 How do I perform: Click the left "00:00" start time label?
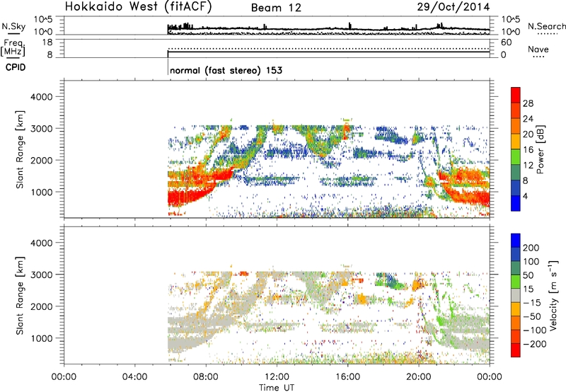point(64,377)
